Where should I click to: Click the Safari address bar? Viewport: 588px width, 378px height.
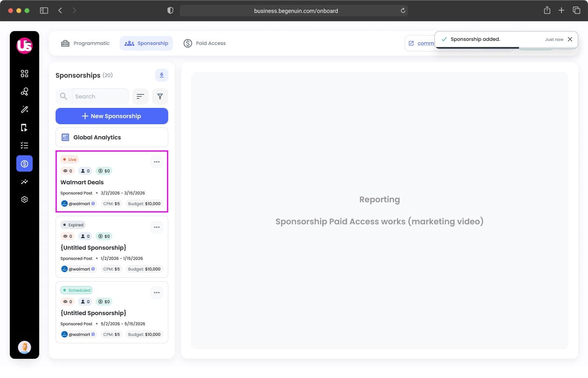(294, 11)
